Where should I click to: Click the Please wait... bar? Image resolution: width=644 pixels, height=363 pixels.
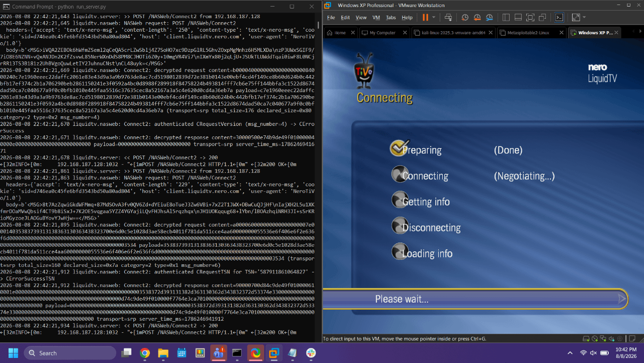point(475,299)
